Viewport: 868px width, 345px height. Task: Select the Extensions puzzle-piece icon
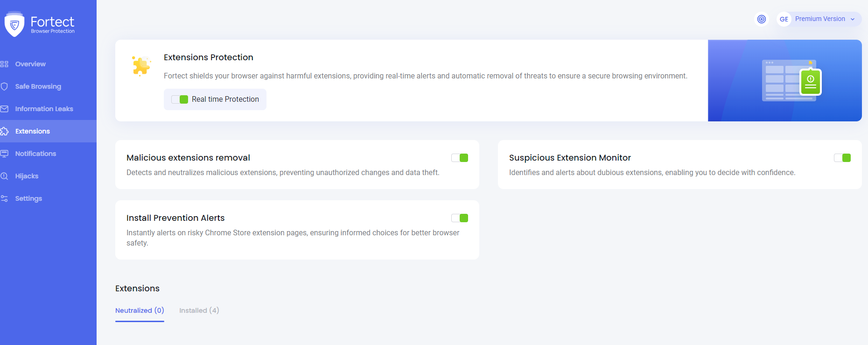[x=5, y=131]
